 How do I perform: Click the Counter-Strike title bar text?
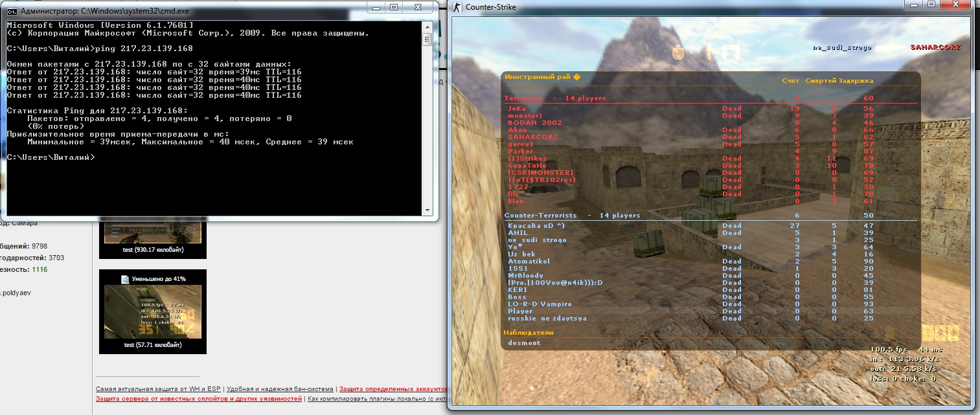click(491, 7)
